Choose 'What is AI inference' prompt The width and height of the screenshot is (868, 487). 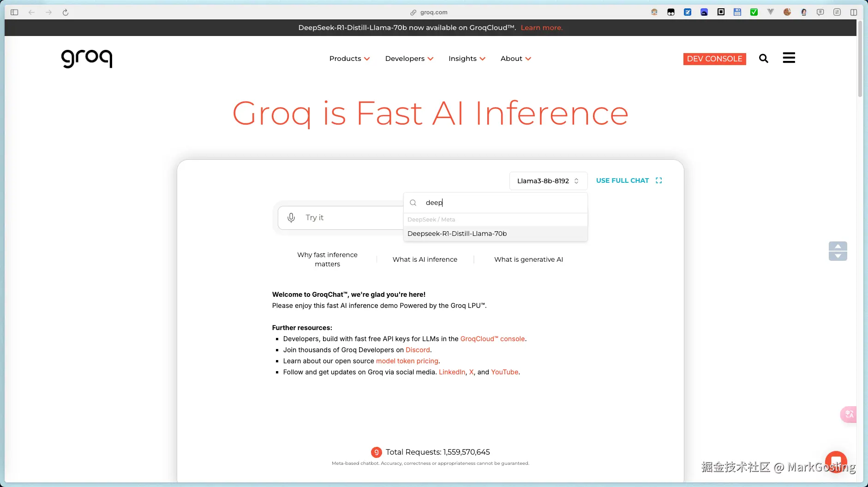coord(425,259)
